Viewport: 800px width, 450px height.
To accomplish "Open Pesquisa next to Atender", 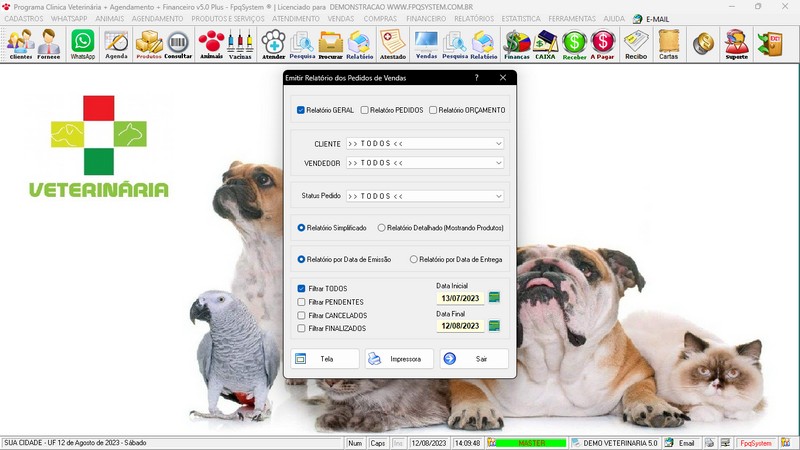I will click(302, 44).
